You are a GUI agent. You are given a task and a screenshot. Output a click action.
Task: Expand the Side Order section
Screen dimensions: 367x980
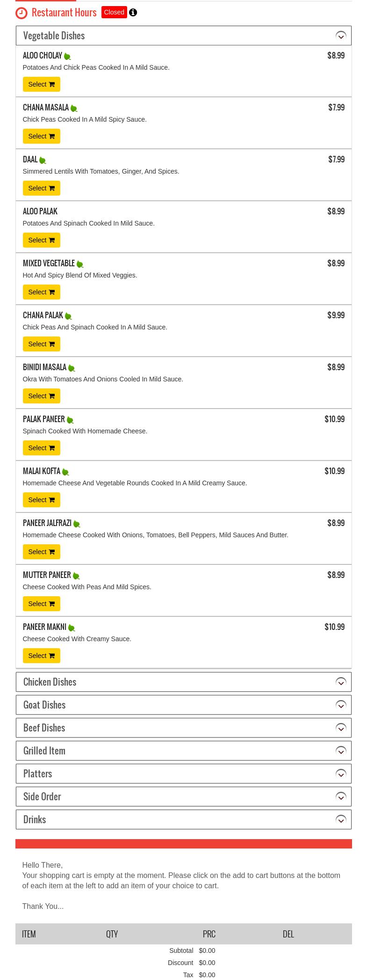point(341,797)
